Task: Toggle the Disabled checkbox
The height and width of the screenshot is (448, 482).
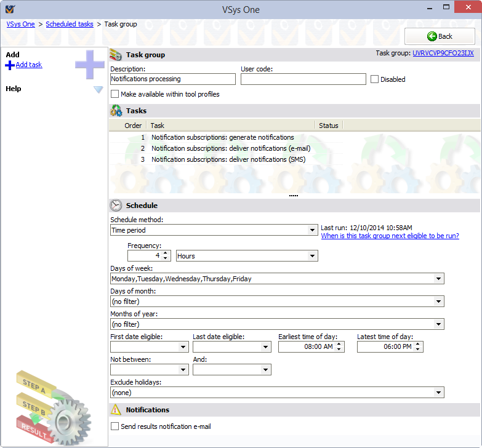Action: tap(374, 79)
